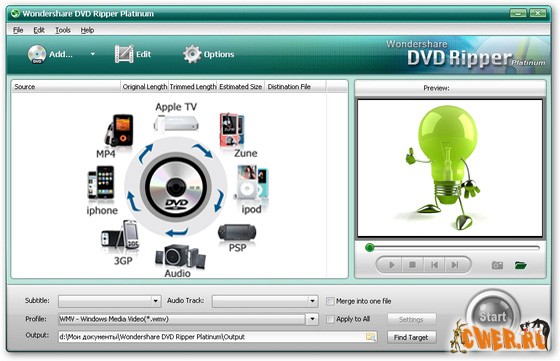Open Options via the gear icon
This screenshot has width=560, height=361.
(192, 54)
